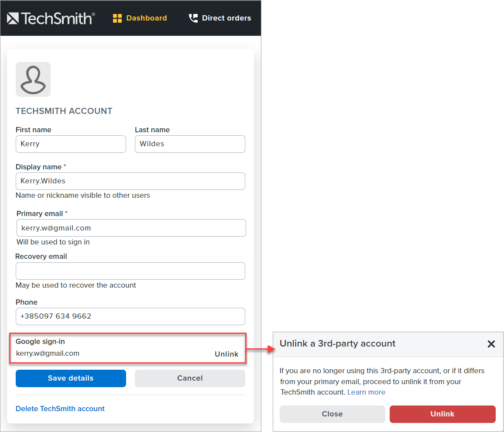Screen dimensions: 504x433
Task: Close the Unlink 3rd-party account dialog
Action: click(x=491, y=344)
